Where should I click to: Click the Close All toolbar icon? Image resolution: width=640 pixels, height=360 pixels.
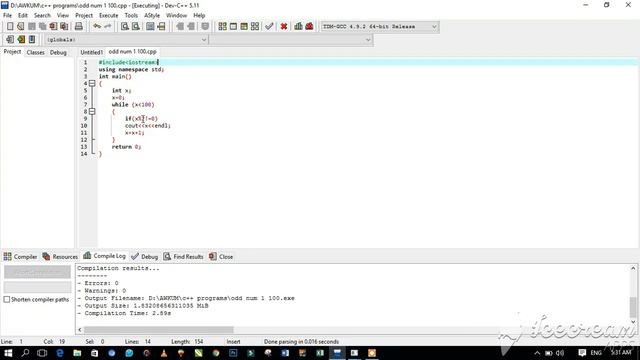(64, 27)
